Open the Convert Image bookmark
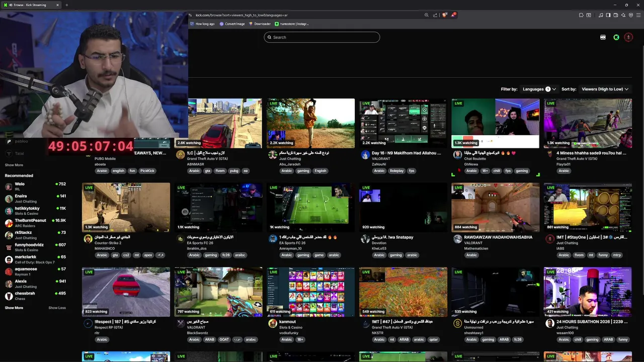 coord(232,24)
